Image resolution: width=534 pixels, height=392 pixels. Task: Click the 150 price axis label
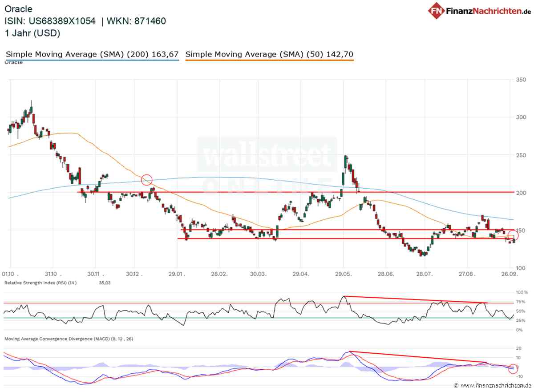tap(522, 230)
